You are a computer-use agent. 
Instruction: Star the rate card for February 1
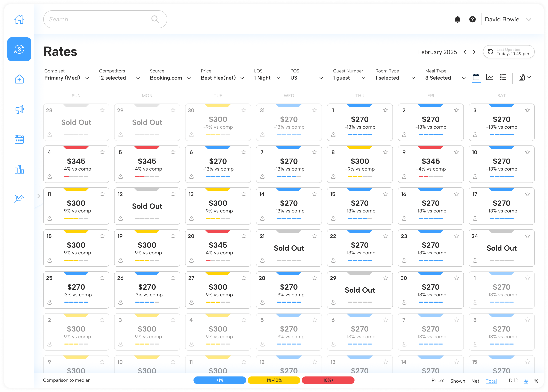pyautogui.click(x=386, y=110)
